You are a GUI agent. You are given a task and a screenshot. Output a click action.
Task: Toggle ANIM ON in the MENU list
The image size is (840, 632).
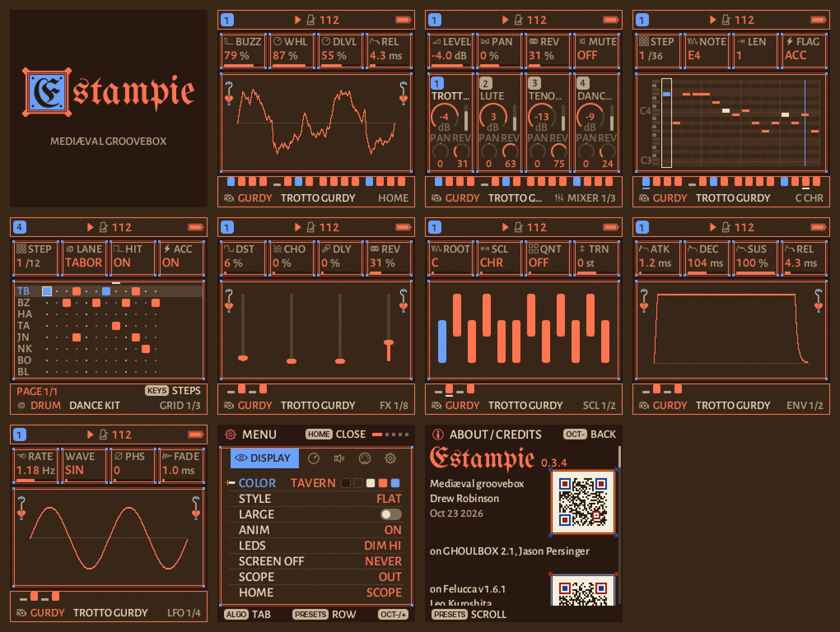pyautogui.click(x=316, y=530)
